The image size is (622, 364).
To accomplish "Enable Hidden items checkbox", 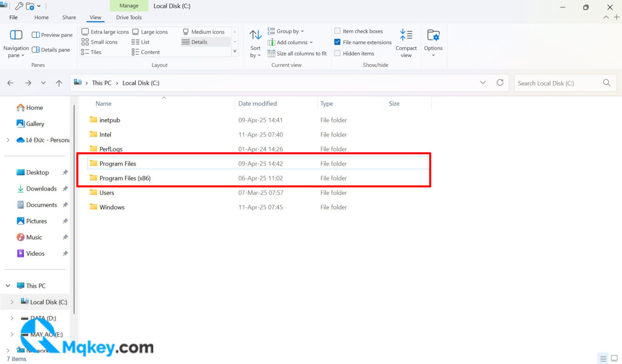I will (337, 53).
